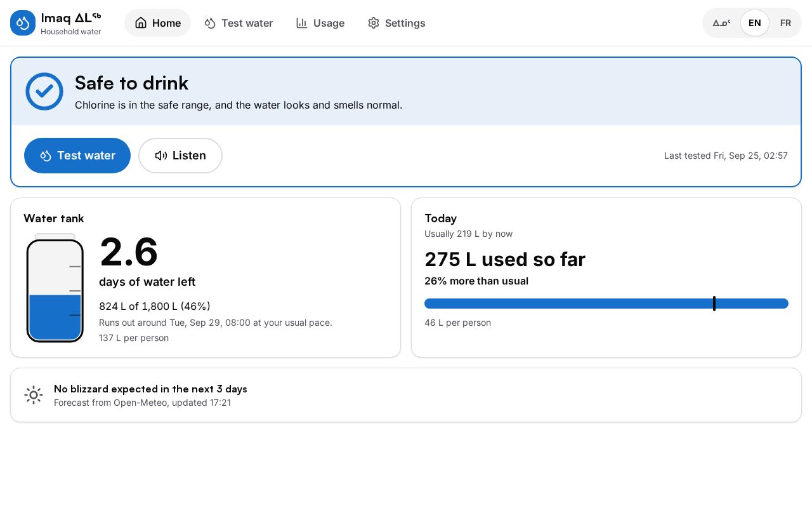This screenshot has width=812, height=508.
Task: Click the 'Today' card title
Action: [441, 218]
